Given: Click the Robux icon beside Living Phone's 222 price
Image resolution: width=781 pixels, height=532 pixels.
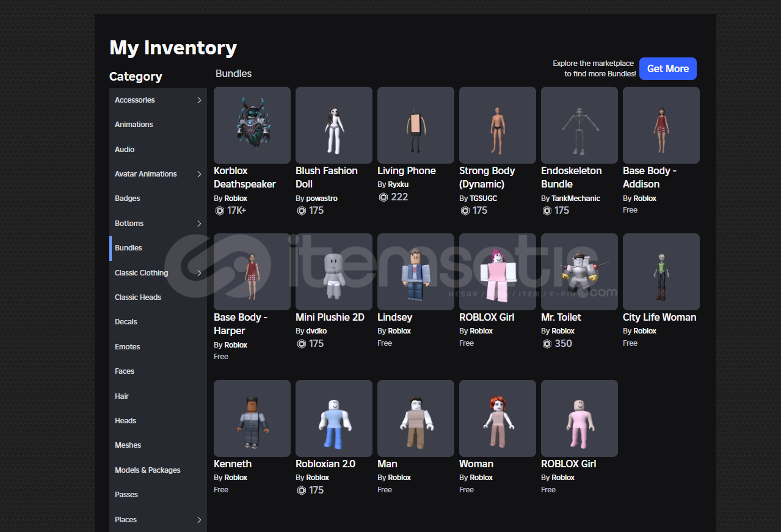Looking at the screenshot, I should click(x=383, y=197).
